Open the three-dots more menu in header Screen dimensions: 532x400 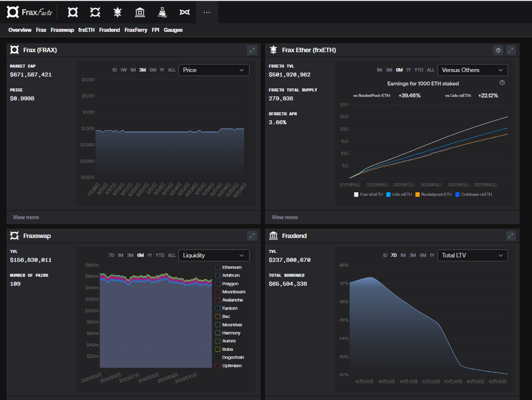click(x=207, y=12)
